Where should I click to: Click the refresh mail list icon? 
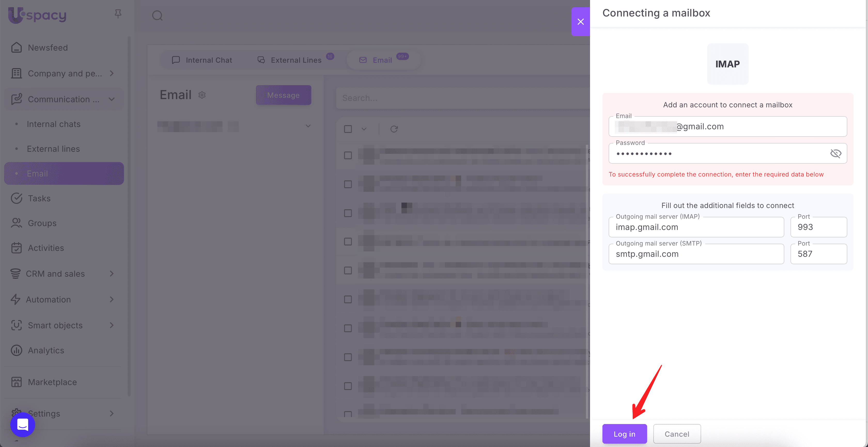[x=394, y=129]
